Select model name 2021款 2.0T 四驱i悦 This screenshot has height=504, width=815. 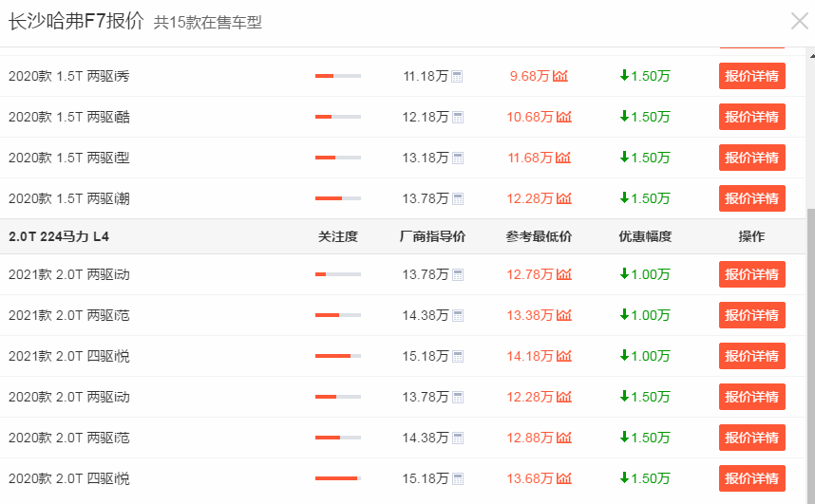(68, 356)
